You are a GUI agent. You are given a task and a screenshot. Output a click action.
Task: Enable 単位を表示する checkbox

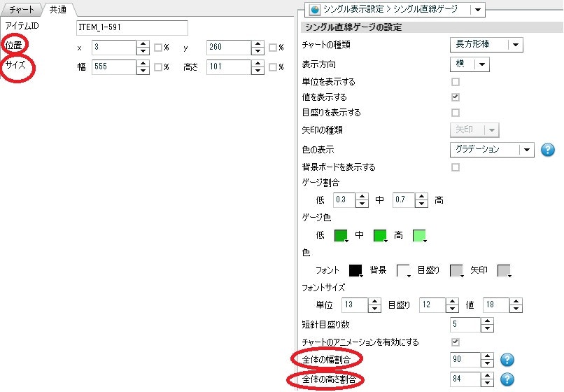click(x=456, y=82)
